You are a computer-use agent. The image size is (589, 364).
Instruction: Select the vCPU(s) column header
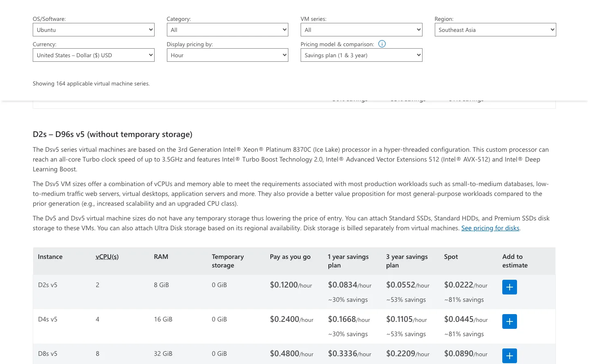tap(107, 257)
